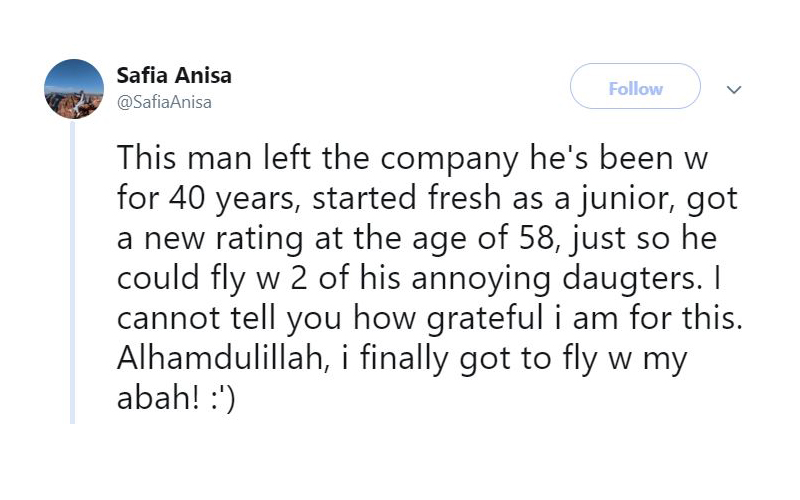This screenshot has width=800, height=500.
Task: Click the tweet line starting "This man left"
Action: 412,158
